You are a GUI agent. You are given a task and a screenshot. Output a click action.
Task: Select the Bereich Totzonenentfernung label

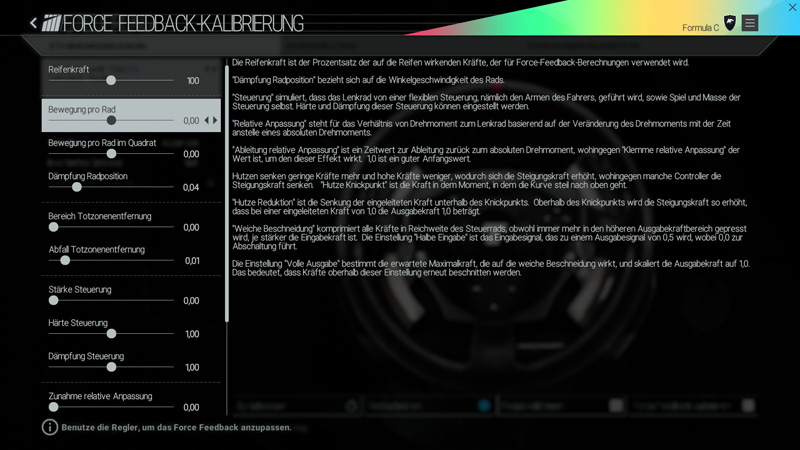pyautogui.click(x=100, y=216)
